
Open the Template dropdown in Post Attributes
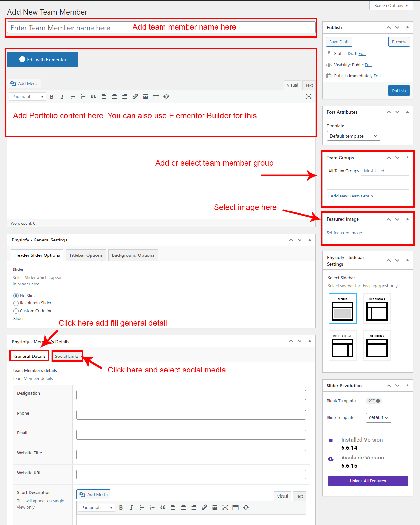353,136
